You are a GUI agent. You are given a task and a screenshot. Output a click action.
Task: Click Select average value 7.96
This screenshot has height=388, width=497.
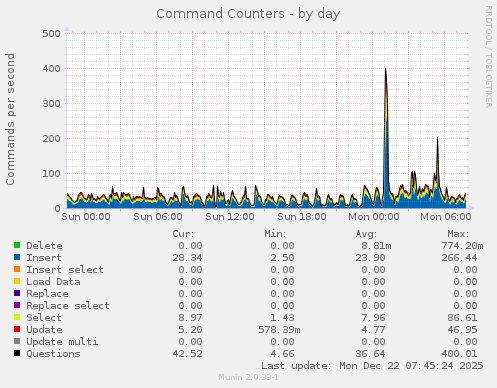pyautogui.click(x=373, y=318)
